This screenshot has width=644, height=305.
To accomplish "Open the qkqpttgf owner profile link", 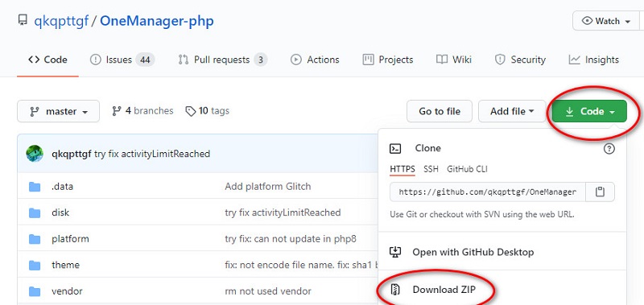I will [61, 21].
